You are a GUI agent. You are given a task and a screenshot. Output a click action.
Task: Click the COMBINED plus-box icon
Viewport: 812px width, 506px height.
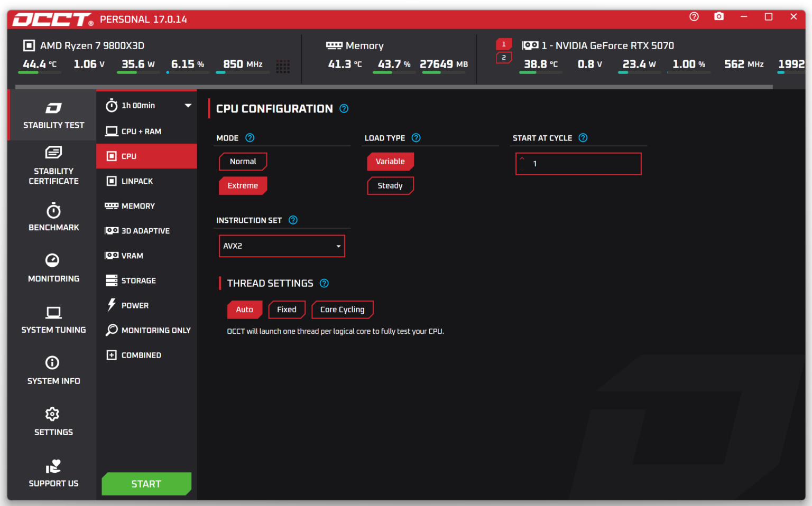click(112, 355)
